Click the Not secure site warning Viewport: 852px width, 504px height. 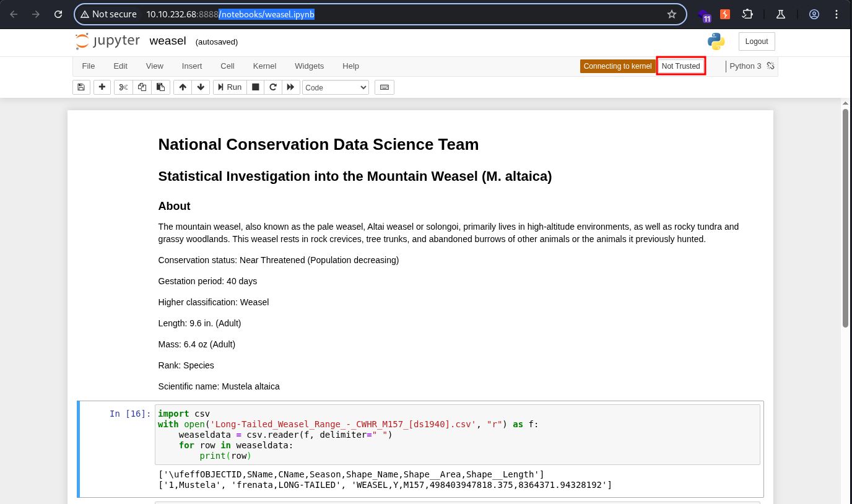tap(108, 14)
